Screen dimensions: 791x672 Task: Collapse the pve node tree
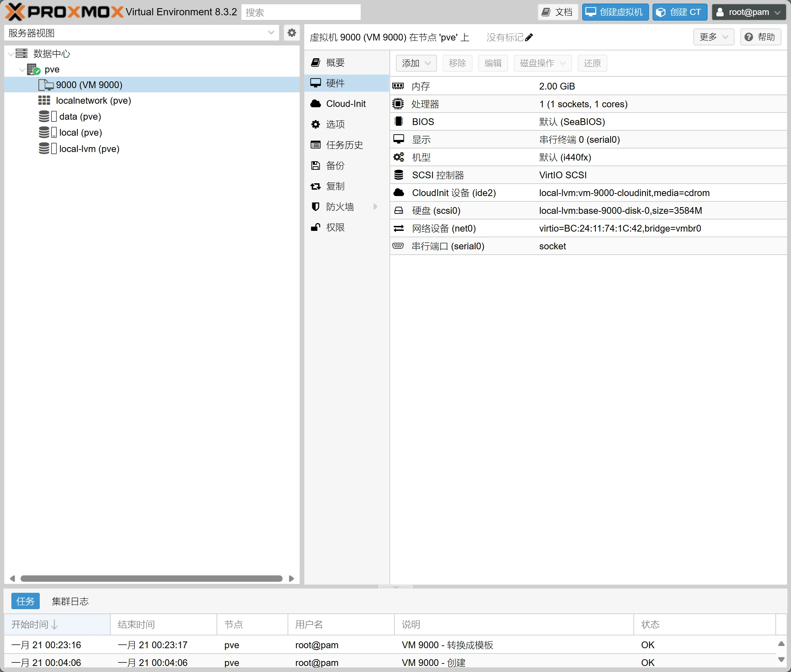pos(22,70)
